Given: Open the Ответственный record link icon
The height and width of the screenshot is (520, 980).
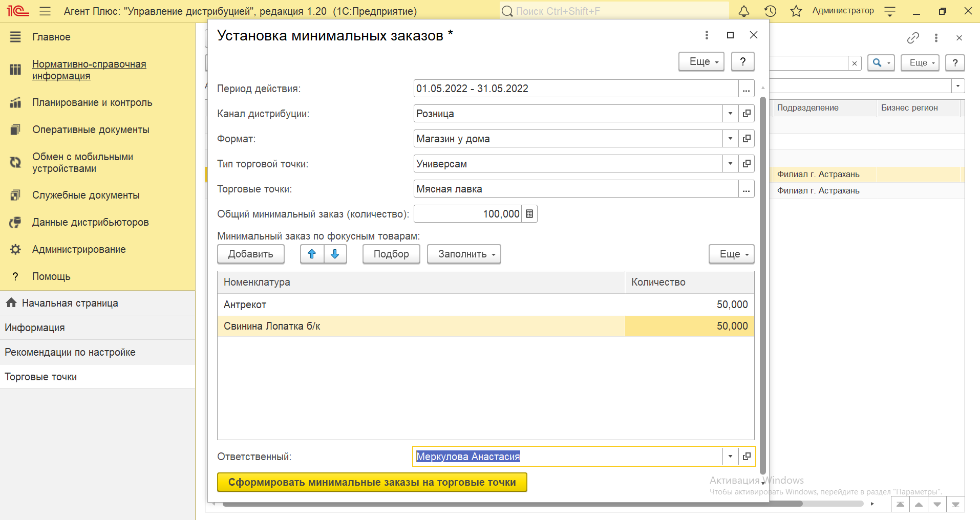Looking at the screenshot, I should [747, 456].
